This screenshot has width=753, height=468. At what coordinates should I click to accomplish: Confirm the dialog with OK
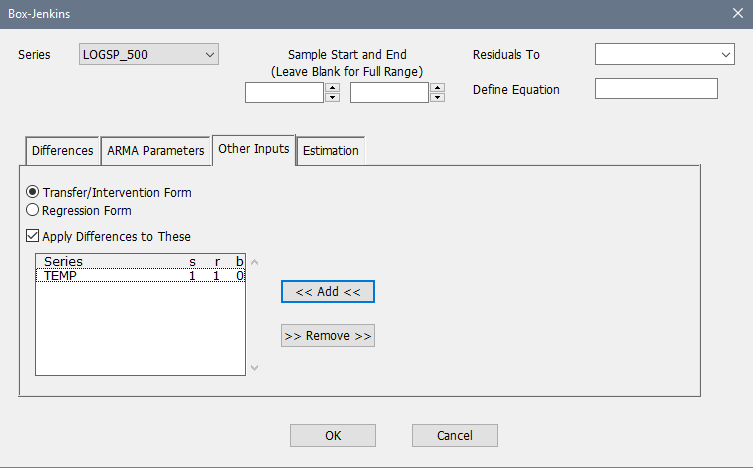332,435
